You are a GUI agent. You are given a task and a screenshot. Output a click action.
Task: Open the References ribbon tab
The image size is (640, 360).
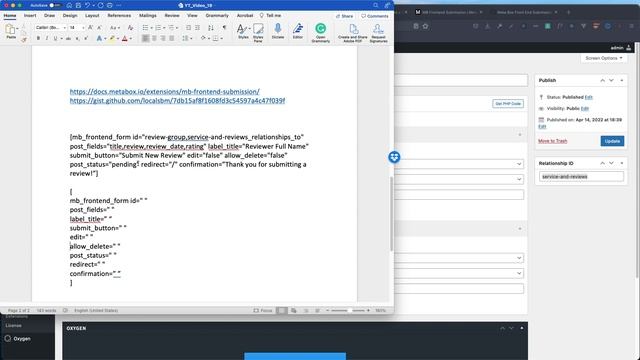click(119, 16)
